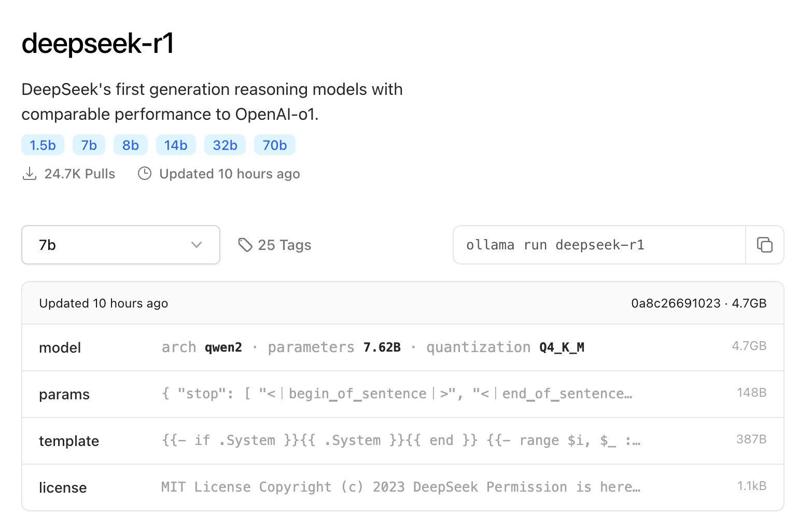Click the deepseek-r1 page title
812x530 pixels.
[x=98, y=43]
